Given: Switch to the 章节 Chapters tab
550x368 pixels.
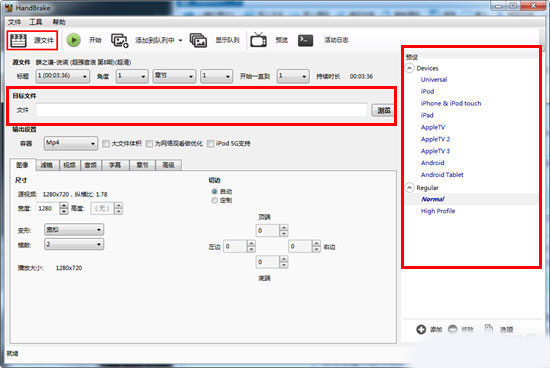Looking at the screenshot, I should point(142,165).
